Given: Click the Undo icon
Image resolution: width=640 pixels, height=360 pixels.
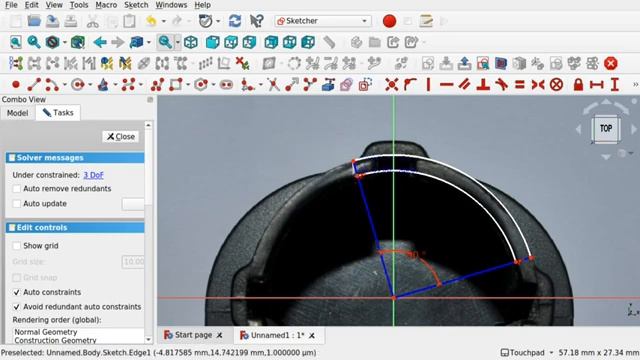Looking at the screenshot, I should click(x=151, y=21).
